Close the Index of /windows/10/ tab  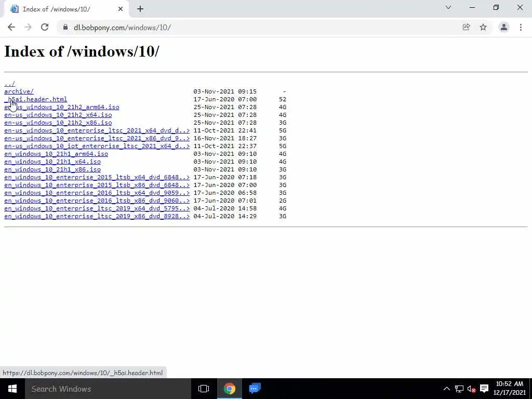click(x=121, y=9)
